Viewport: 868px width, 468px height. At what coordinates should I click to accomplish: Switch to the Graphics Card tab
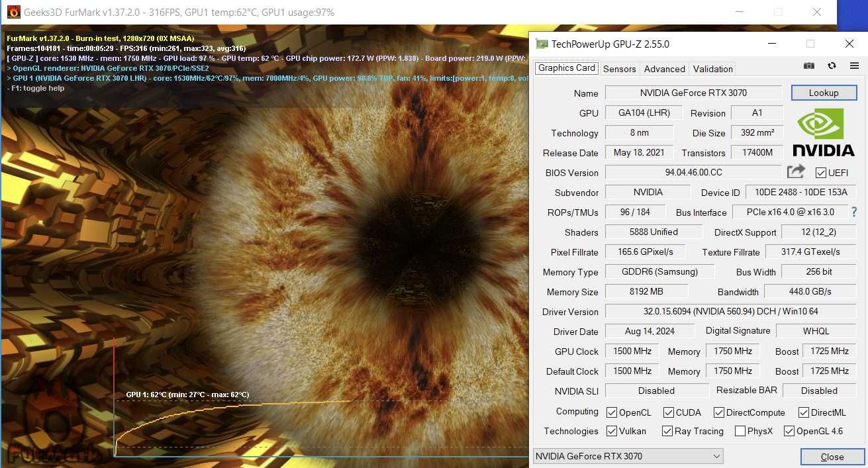tap(567, 68)
